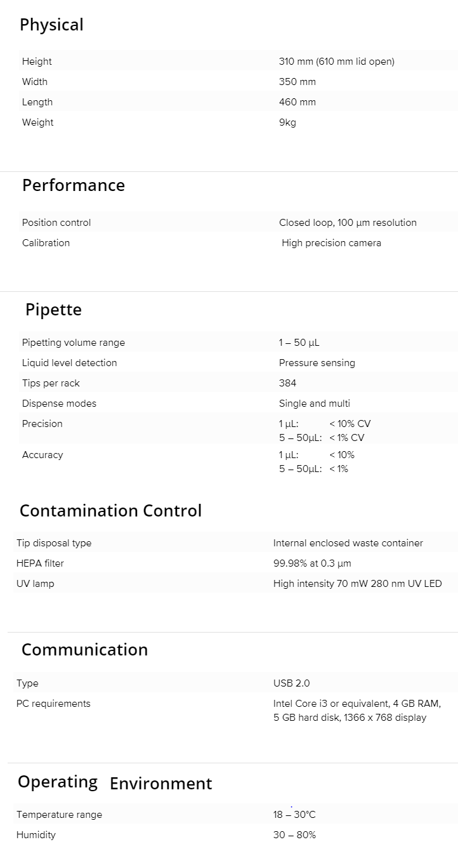Click the Humidity value 30 – 80%

point(294,835)
